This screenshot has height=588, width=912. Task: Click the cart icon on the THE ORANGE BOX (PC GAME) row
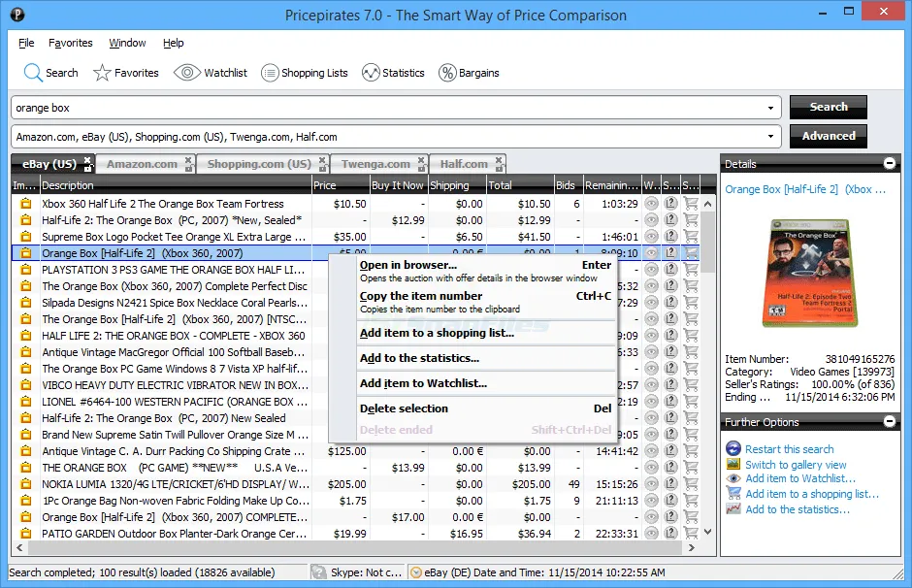click(691, 467)
